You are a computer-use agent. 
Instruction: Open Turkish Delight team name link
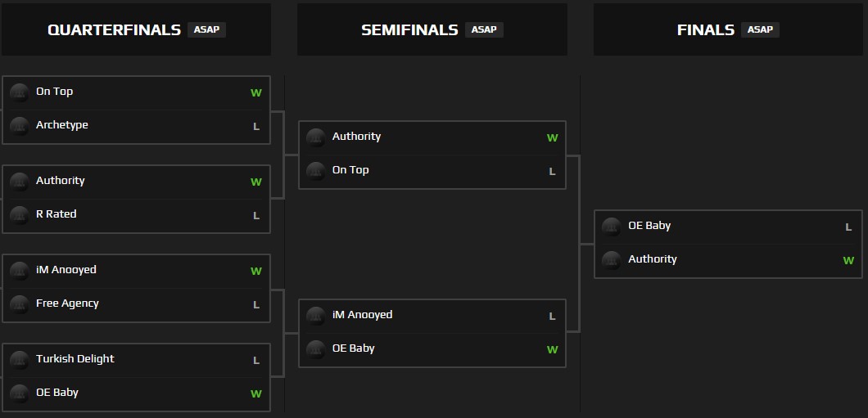[x=75, y=359]
